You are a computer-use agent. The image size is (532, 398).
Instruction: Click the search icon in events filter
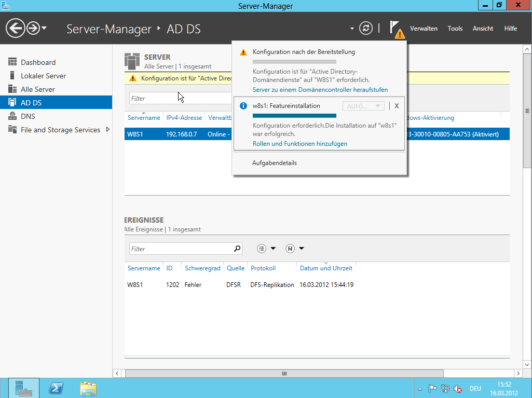coord(237,249)
